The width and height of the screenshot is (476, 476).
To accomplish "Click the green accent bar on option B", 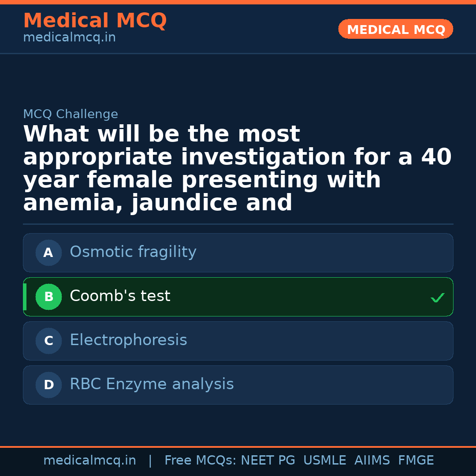I will pyautogui.click(x=25, y=297).
